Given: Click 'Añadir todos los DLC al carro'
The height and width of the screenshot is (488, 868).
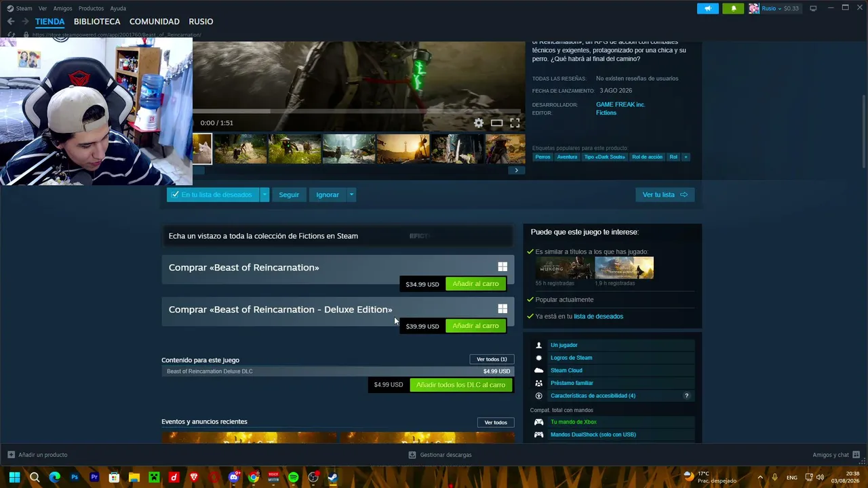Looking at the screenshot, I should (460, 385).
